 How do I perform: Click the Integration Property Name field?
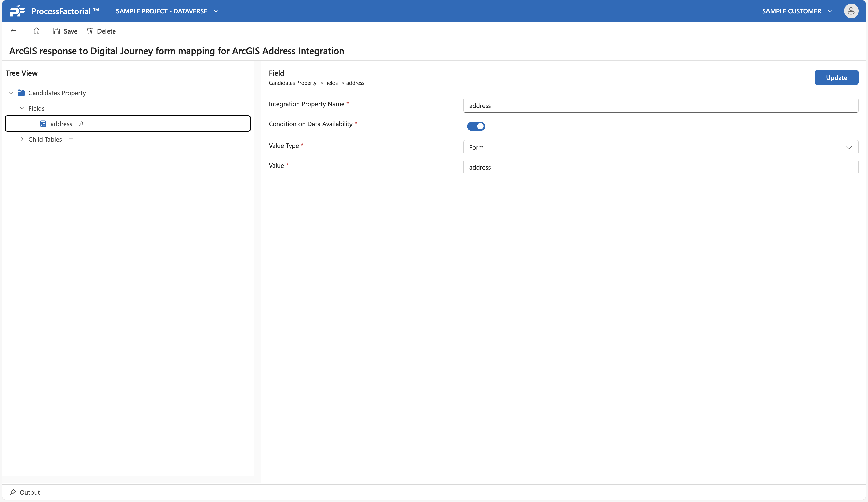point(660,105)
